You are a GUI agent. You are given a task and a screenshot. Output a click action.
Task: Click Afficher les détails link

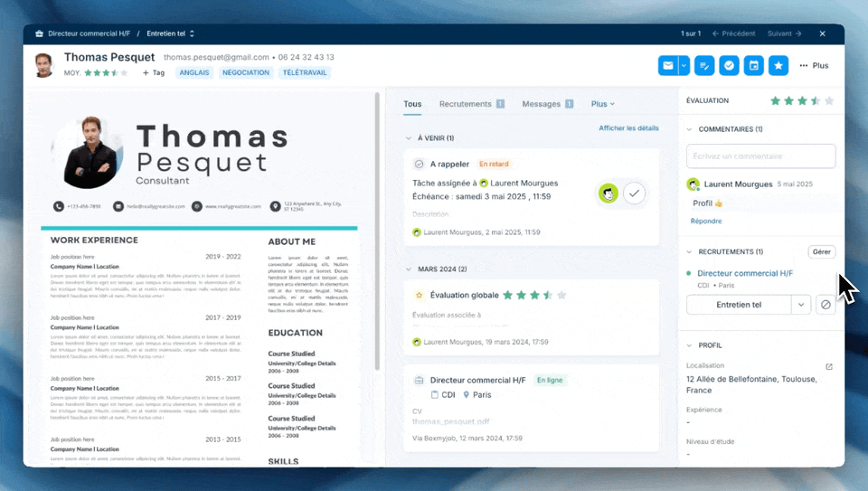(629, 127)
